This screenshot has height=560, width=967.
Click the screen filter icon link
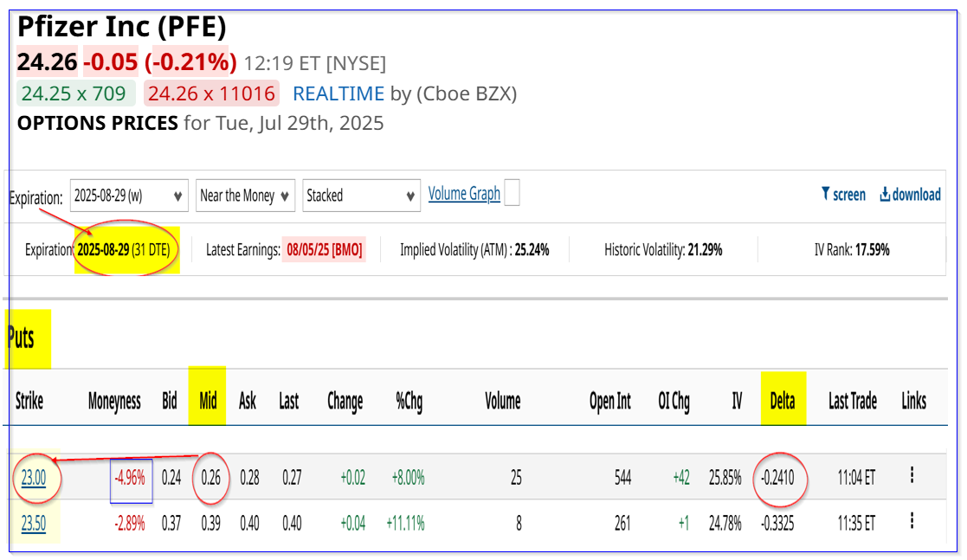click(843, 195)
